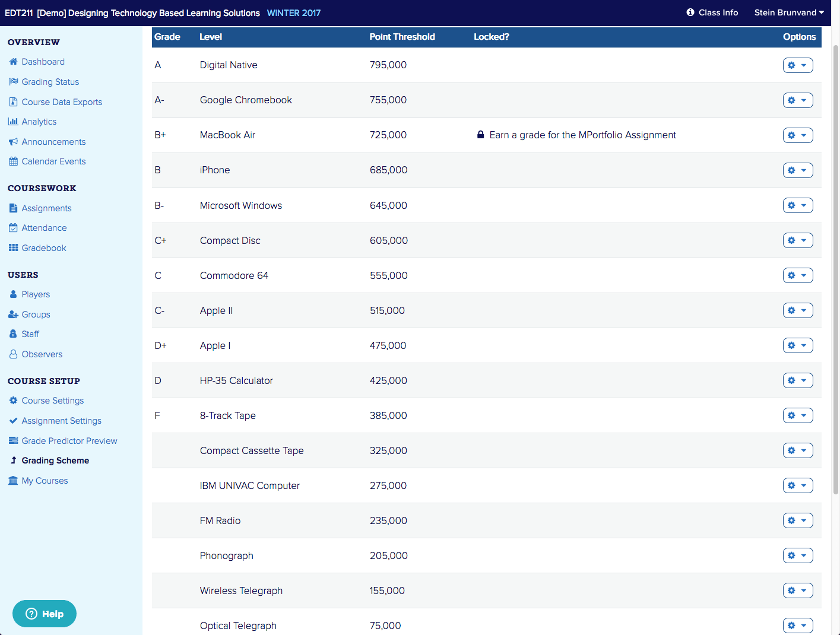Click the Class Info circle icon
The height and width of the screenshot is (635, 840).
click(690, 12)
